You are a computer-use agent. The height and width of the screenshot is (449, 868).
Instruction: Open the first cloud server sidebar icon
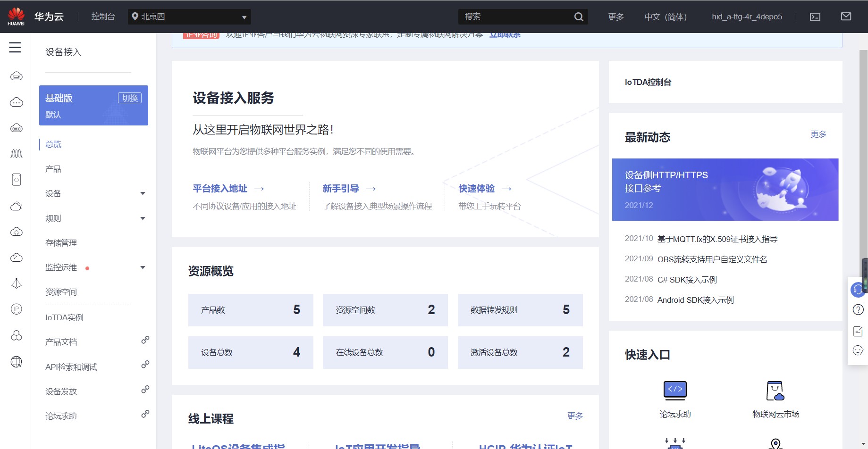(x=17, y=76)
